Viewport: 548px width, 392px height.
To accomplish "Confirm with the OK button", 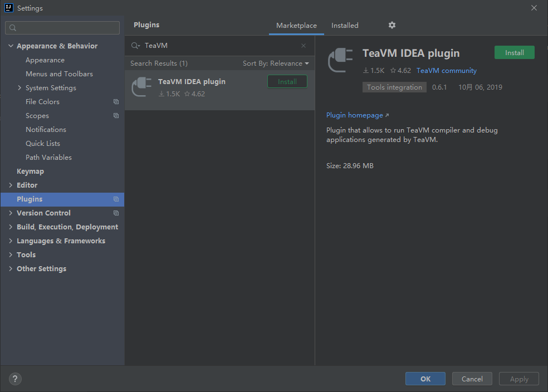I will point(425,379).
